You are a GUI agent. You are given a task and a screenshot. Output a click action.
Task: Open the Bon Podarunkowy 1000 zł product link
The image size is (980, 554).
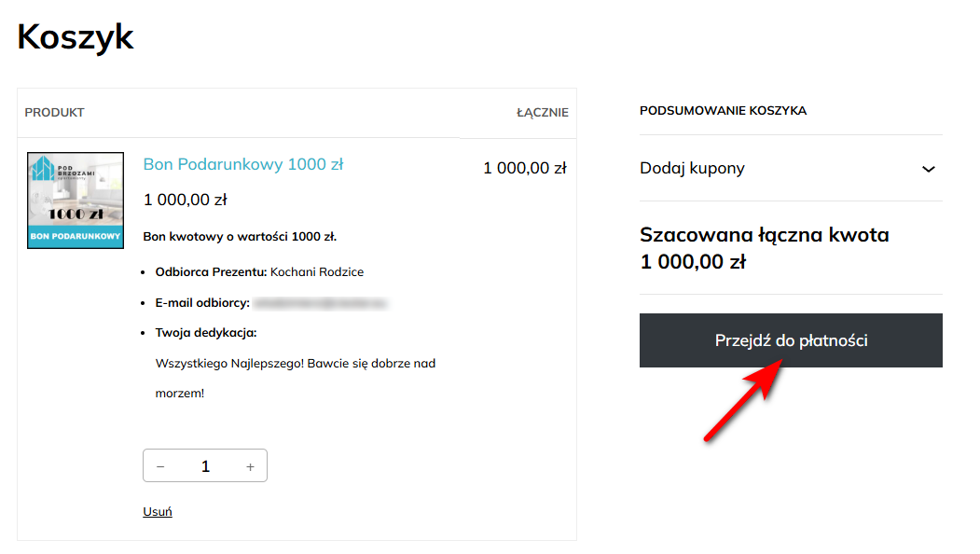(243, 164)
